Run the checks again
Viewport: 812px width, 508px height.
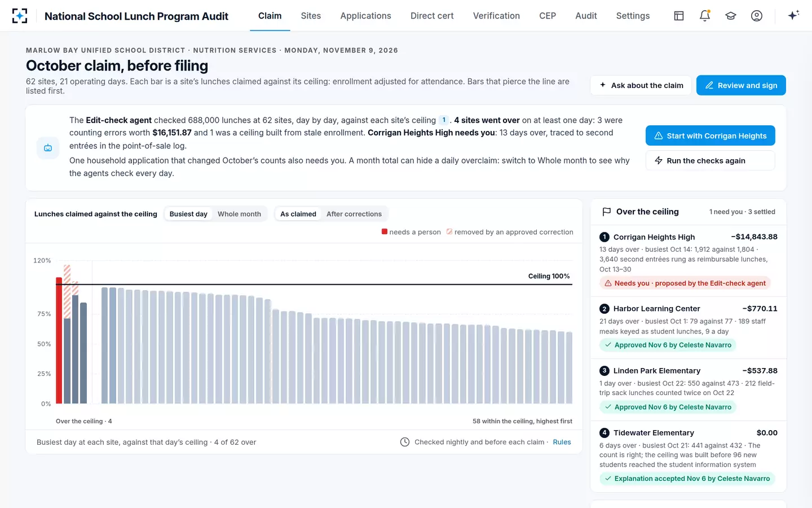(710, 160)
